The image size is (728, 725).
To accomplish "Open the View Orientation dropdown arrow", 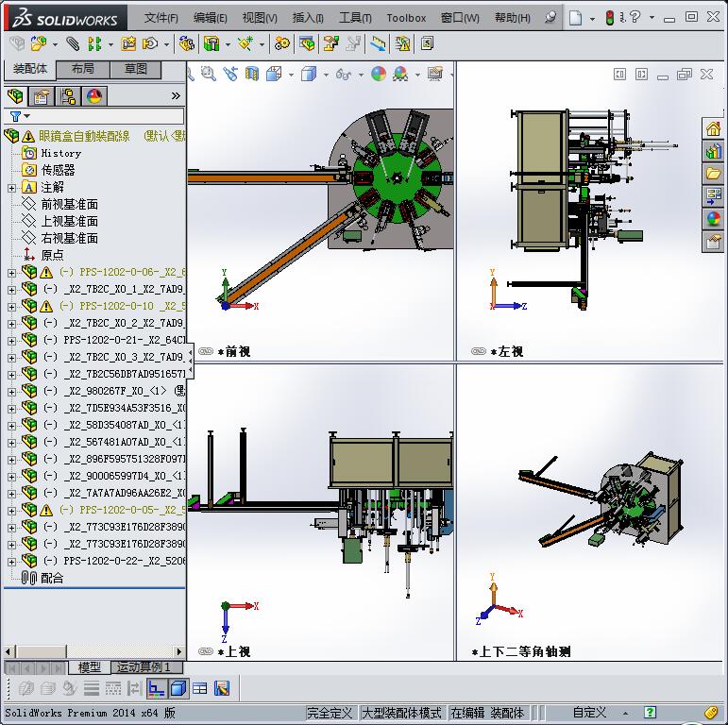I will click(x=291, y=75).
